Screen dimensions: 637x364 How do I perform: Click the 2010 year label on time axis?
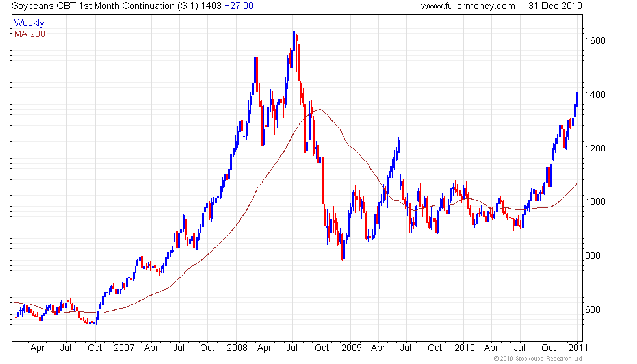(465, 348)
